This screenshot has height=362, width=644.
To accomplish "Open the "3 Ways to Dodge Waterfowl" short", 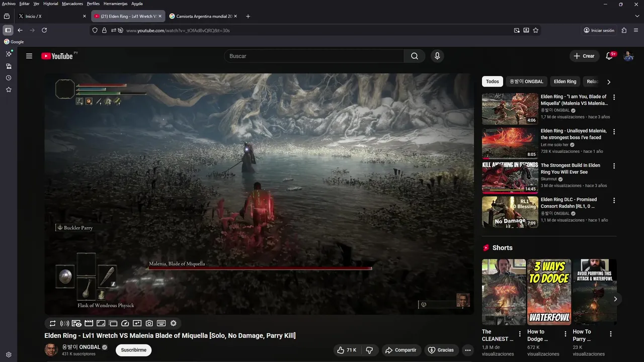I will pos(549,292).
